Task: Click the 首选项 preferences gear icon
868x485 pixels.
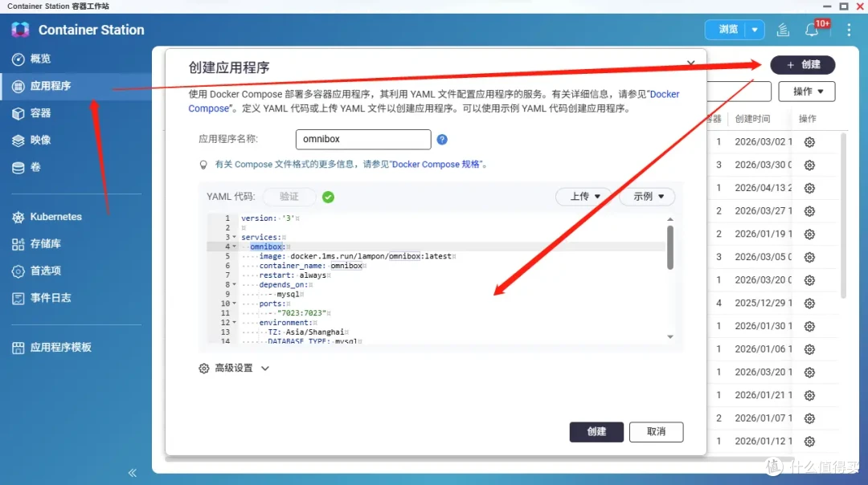Action: coord(18,271)
